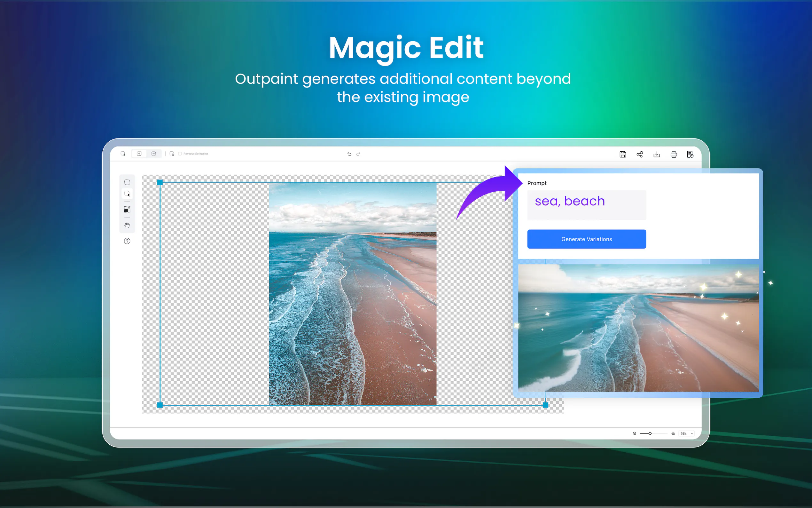Click the save floppy disk icon
The width and height of the screenshot is (812, 508).
pos(623,154)
